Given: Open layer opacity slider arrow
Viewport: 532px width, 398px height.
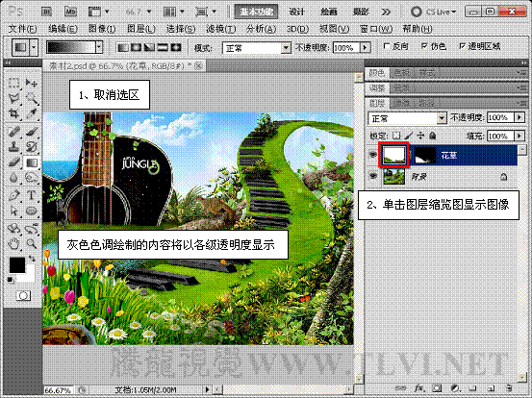Looking at the screenshot, I should (519, 117).
